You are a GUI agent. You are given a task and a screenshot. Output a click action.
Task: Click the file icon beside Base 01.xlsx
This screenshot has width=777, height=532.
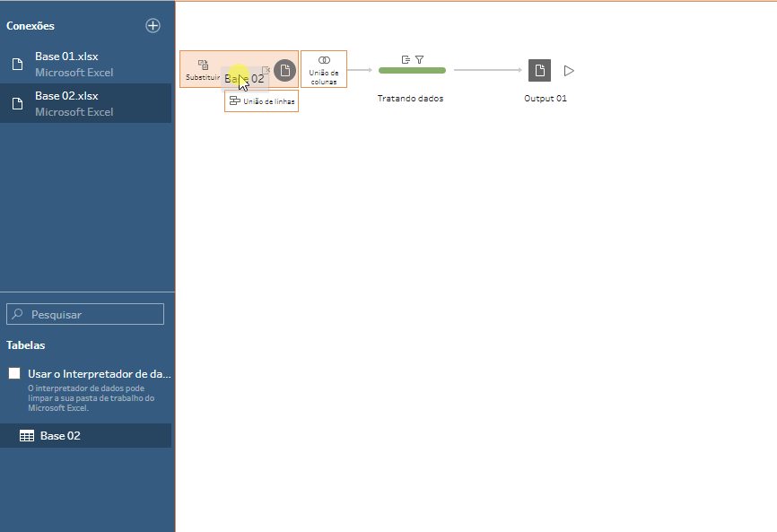[x=17, y=64]
